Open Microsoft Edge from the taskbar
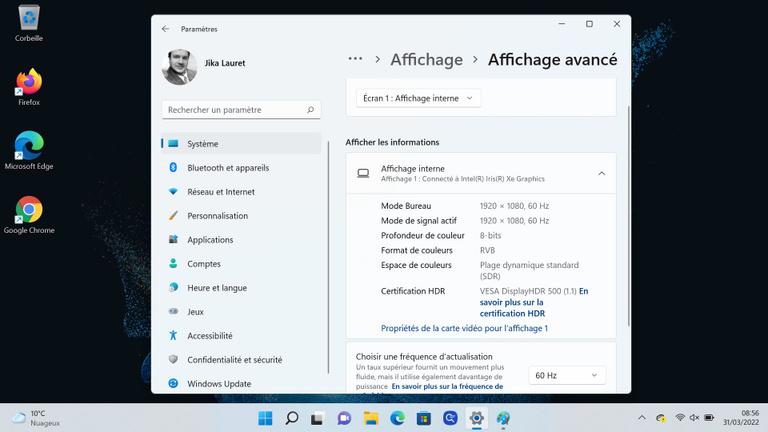 (x=397, y=418)
